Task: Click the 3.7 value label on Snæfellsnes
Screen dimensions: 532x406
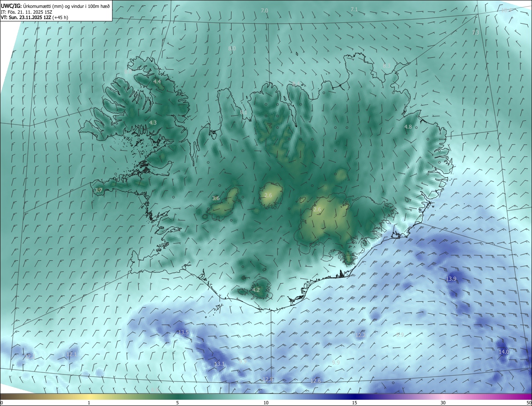Action: pyautogui.click(x=99, y=190)
